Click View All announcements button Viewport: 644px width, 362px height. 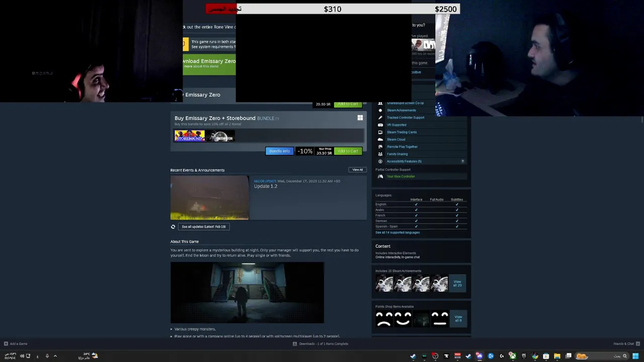(357, 169)
